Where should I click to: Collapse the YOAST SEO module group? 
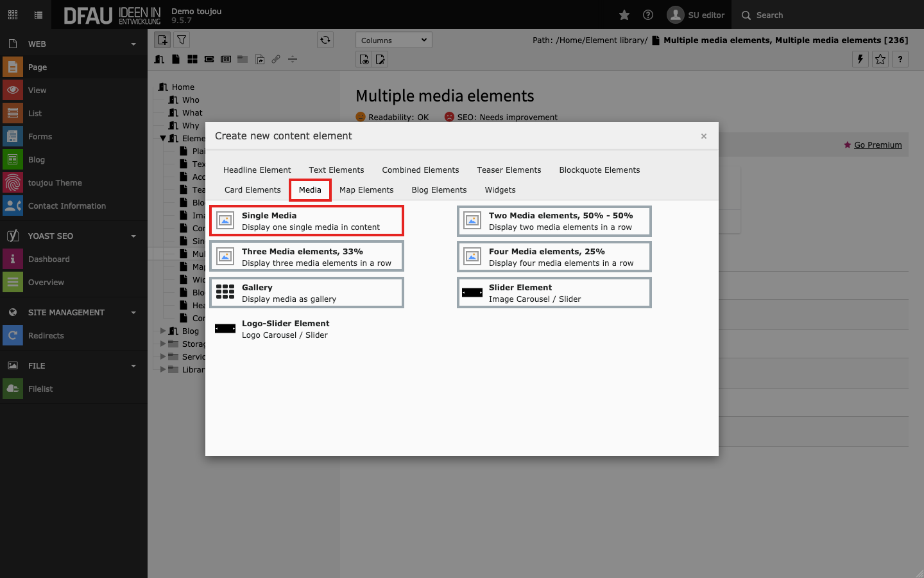click(133, 236)
